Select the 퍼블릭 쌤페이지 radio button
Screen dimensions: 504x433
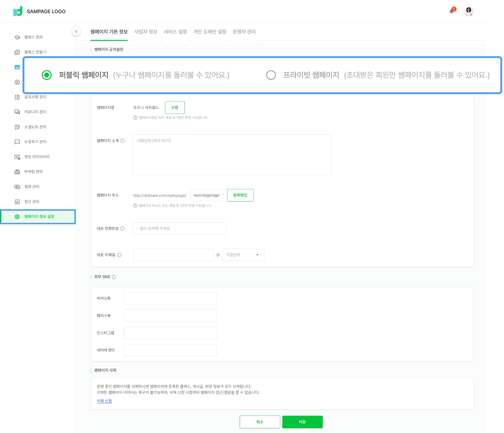[x=47, y=75]
